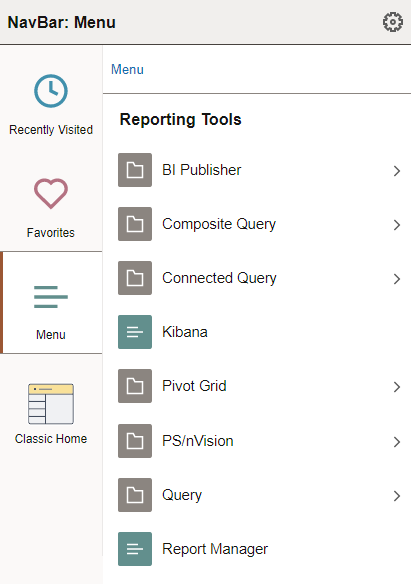Click the Composite Query folder icon
The image size is (411, 584).
point(135,224)
